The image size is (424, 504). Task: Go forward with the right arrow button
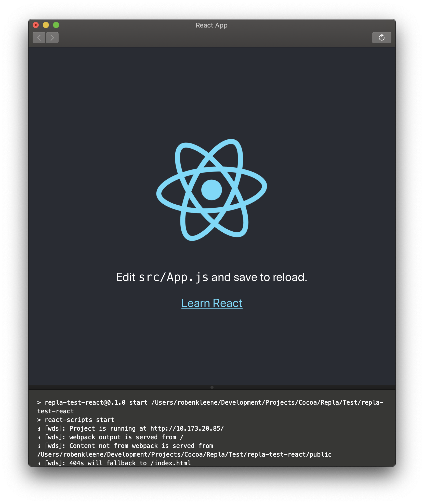(x=52, y=38)
